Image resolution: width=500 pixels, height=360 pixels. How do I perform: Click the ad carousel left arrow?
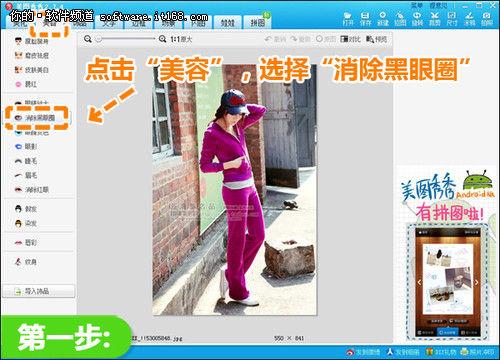pos(419,282)
